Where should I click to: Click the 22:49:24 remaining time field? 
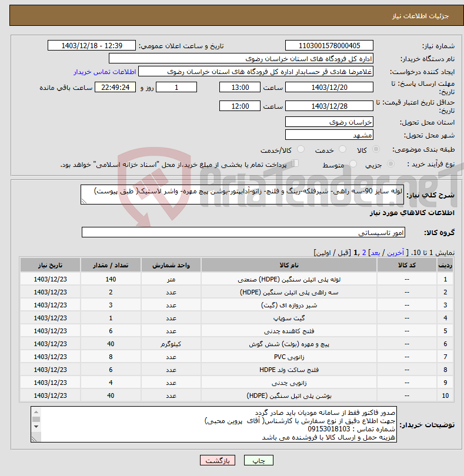click(115, 88)
